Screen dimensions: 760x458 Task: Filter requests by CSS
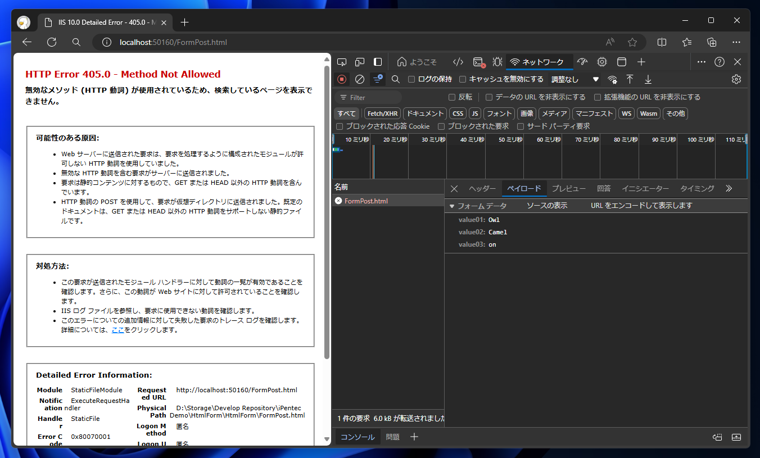point(458,113)
